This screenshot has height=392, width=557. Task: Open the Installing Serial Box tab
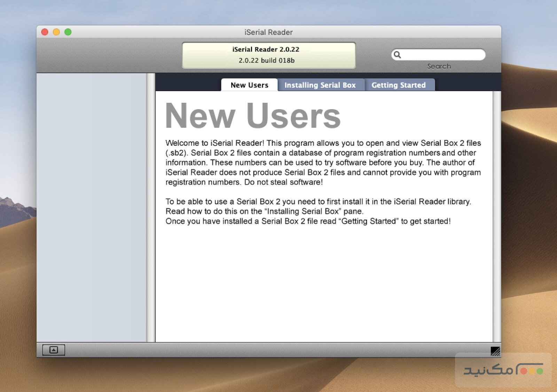click(320, 85)
